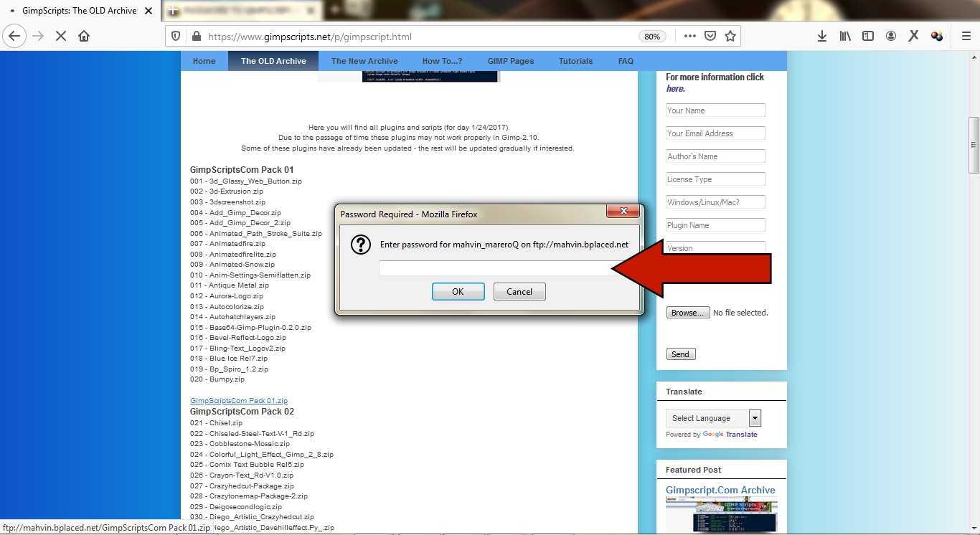
Task: Click the Browse... file button
Action: click(688, 313)
